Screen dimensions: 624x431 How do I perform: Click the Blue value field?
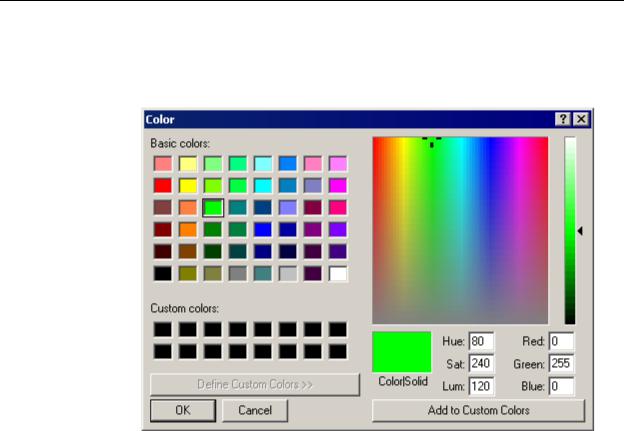(x=562, y=386)
